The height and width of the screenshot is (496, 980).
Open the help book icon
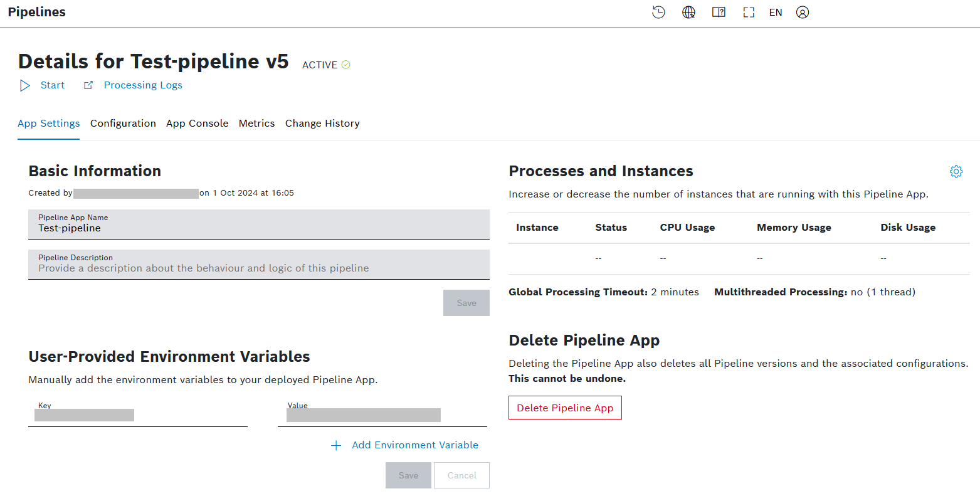click(719, 13)
